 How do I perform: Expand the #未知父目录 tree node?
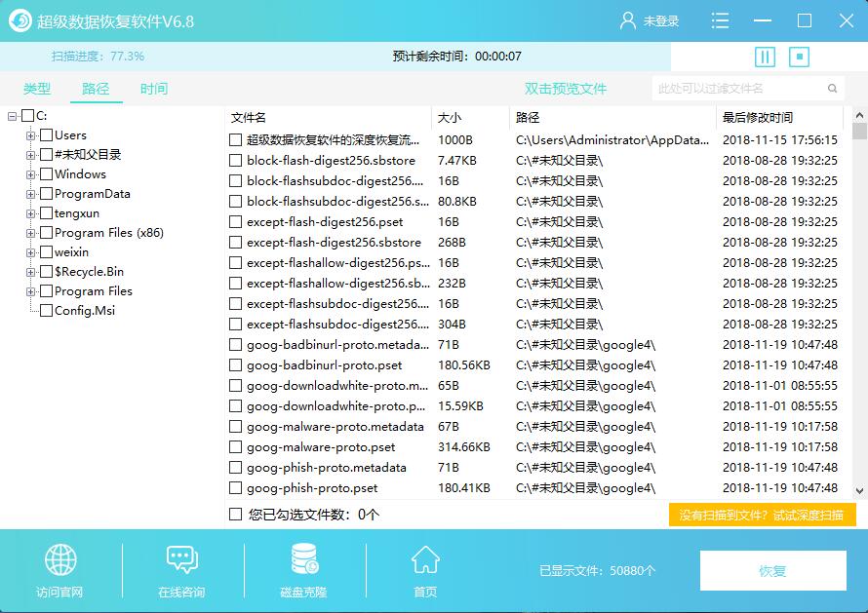click(31, 155)
